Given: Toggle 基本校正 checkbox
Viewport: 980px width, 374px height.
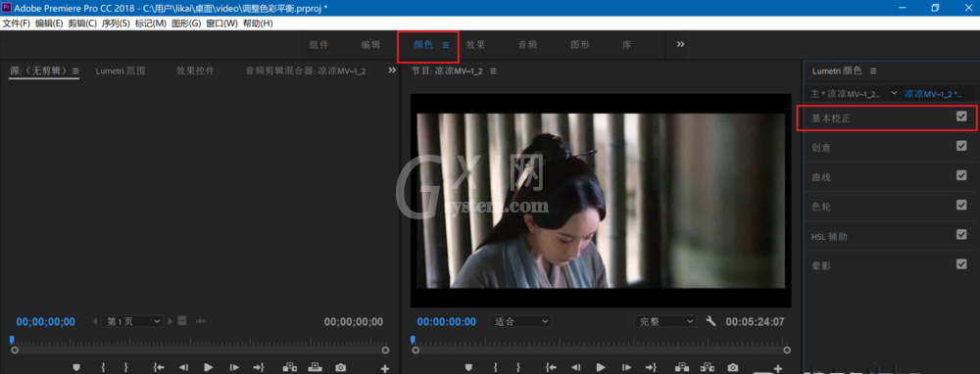Looking at the screenshot, I should [x=961, y=117].
